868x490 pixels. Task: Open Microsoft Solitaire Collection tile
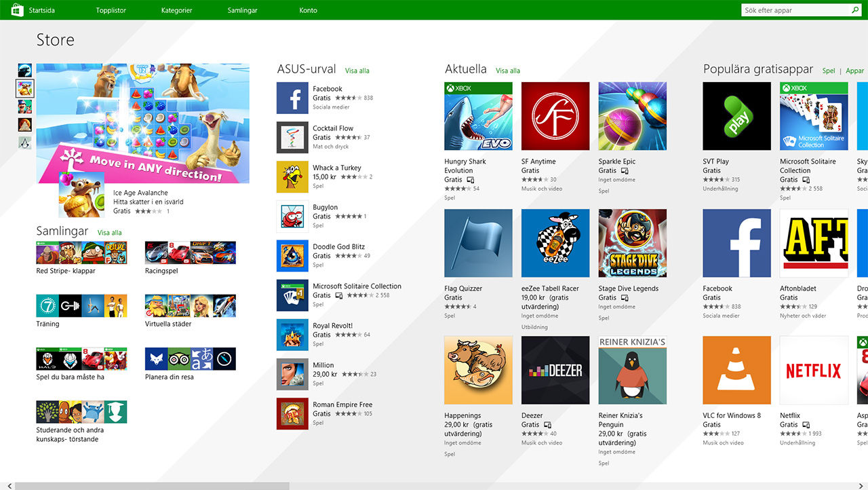(813, 115)
